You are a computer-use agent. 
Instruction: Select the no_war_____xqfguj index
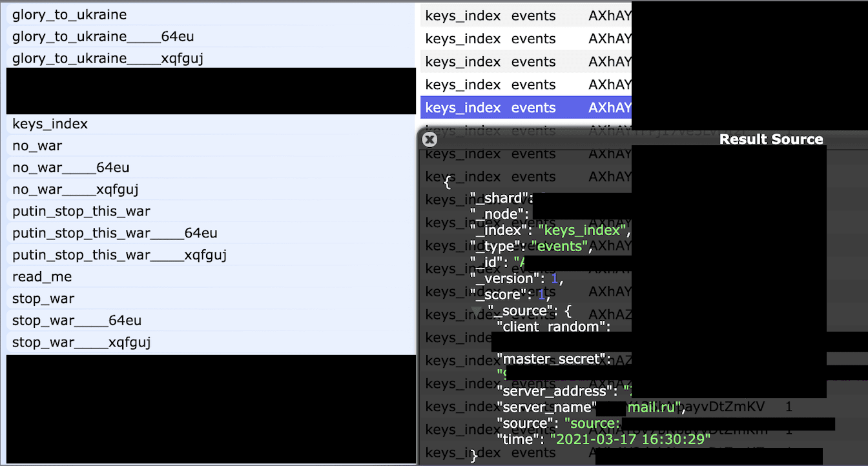(x=211, y=190)
